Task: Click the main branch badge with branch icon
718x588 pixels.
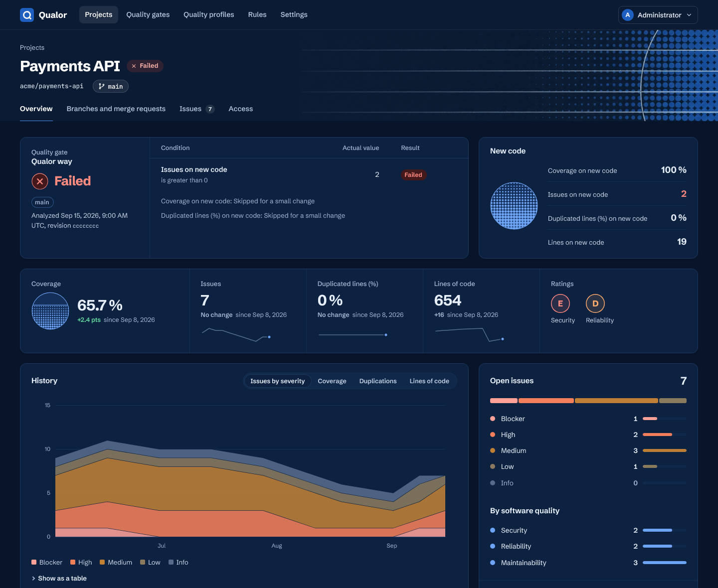Action: [x=111, y=86]
